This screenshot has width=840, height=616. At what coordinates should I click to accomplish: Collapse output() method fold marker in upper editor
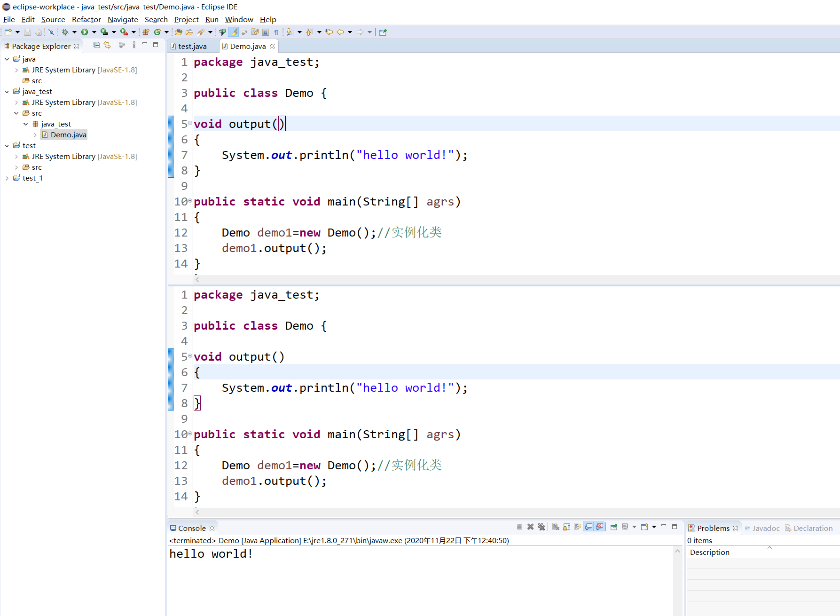190,123
